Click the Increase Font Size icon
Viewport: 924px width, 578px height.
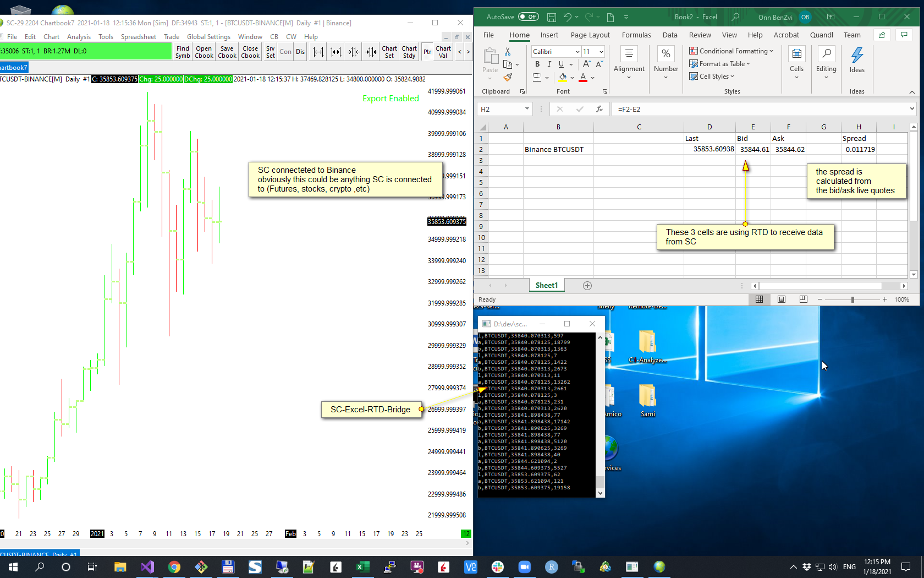pos(587,64)
